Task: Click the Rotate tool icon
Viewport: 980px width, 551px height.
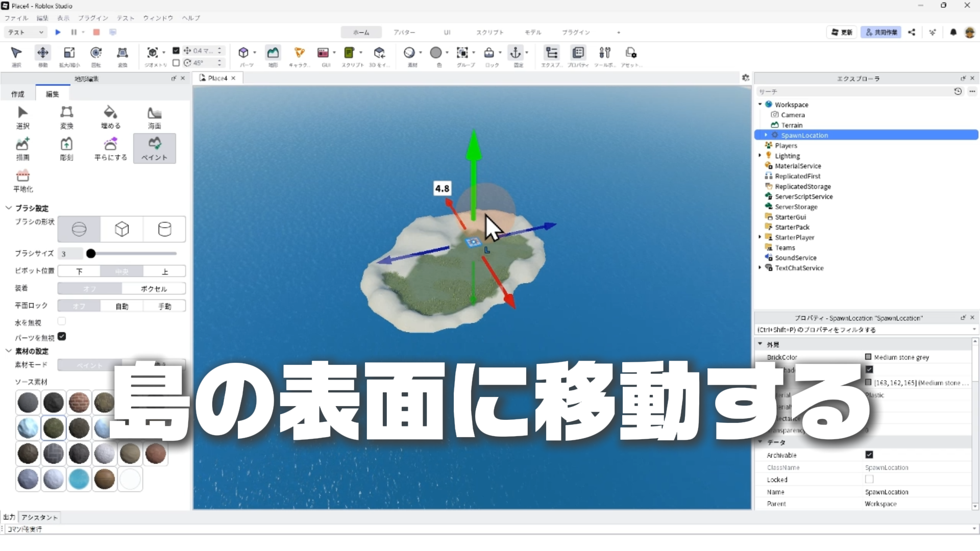Action: point(96,53)
